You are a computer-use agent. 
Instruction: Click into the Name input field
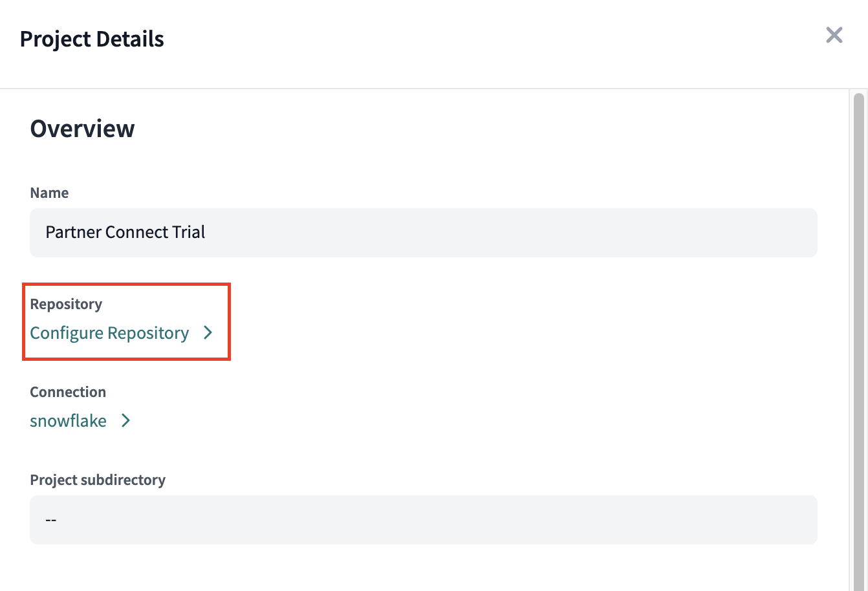pos(423,233)
